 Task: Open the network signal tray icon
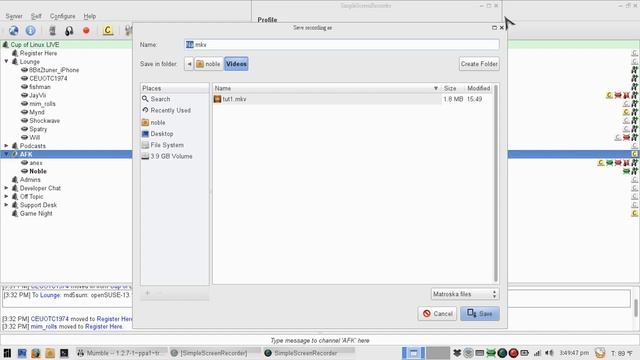pyautogui.click(x=537, y=353)
